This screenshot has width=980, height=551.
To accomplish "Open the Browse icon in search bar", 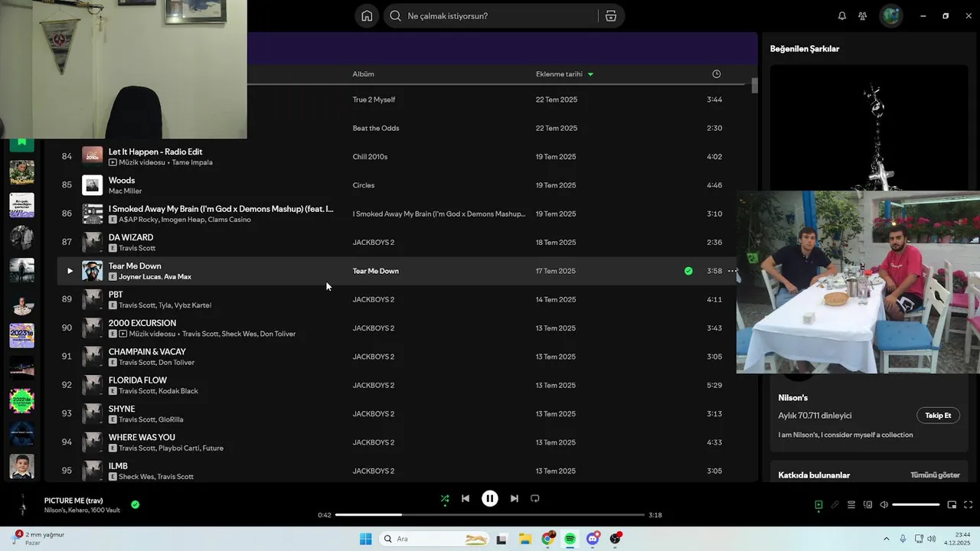I will click(x=611, y=16).
